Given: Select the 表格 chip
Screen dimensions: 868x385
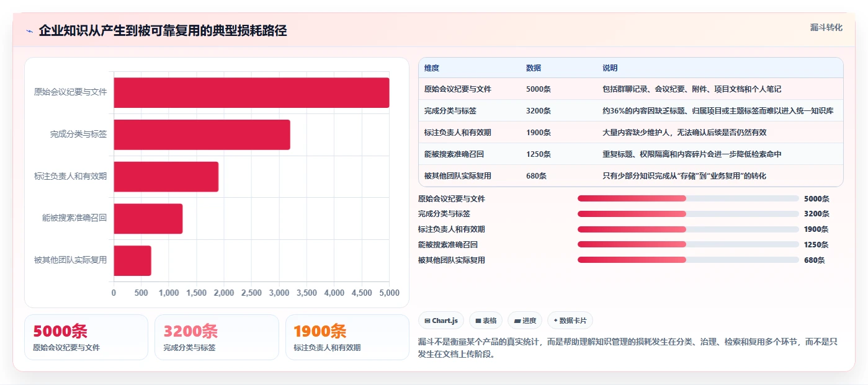Looking at the screenshot, I should 486,321.
